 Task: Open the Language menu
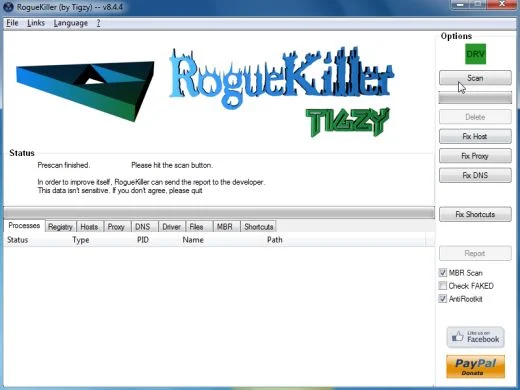coord(71,23)
